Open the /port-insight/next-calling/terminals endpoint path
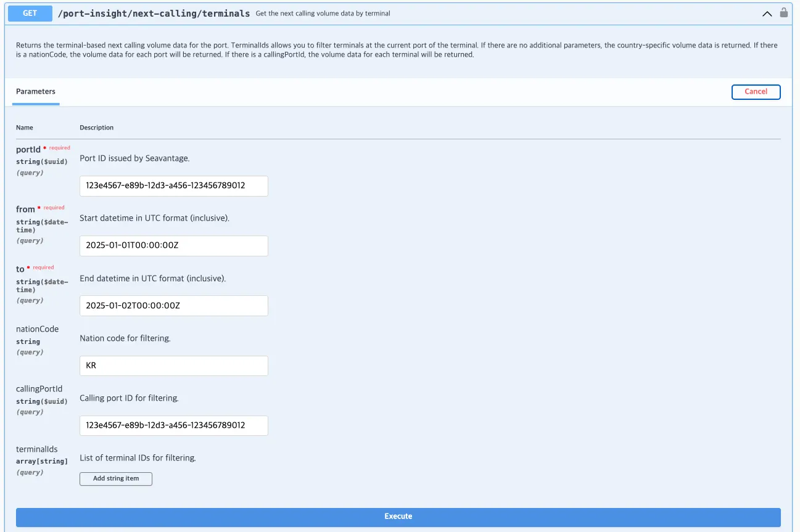 tap(154, 13)
